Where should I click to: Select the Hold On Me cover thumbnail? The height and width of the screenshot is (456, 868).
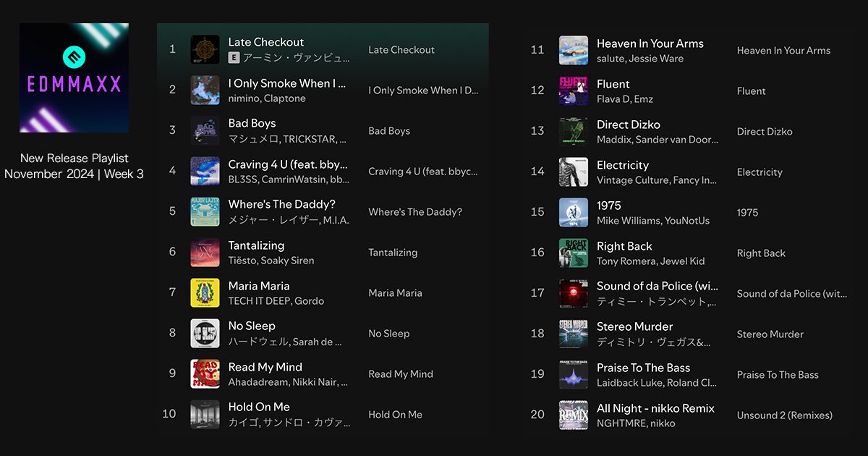pos(205,415)
